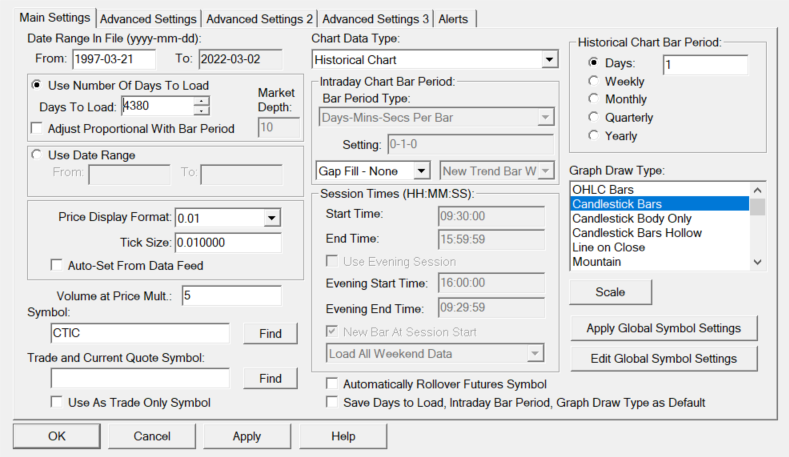Open the Advanced Settings 2 tab

click(x=259, y=19)
